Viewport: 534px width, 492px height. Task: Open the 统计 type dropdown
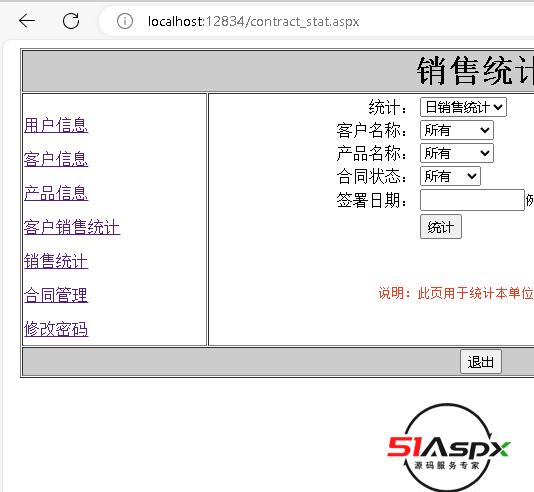pyautogui.click(x=463, y=107)
